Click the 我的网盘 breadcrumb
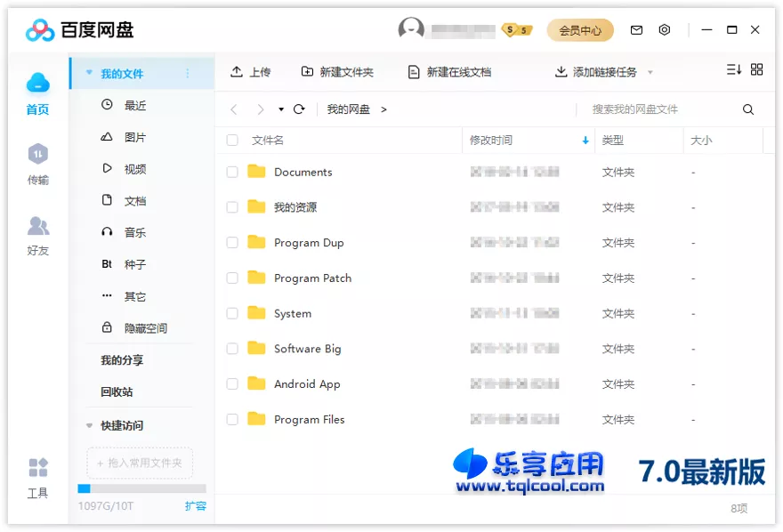This screenshot has width=783, height=532. (x=348, y=109)
